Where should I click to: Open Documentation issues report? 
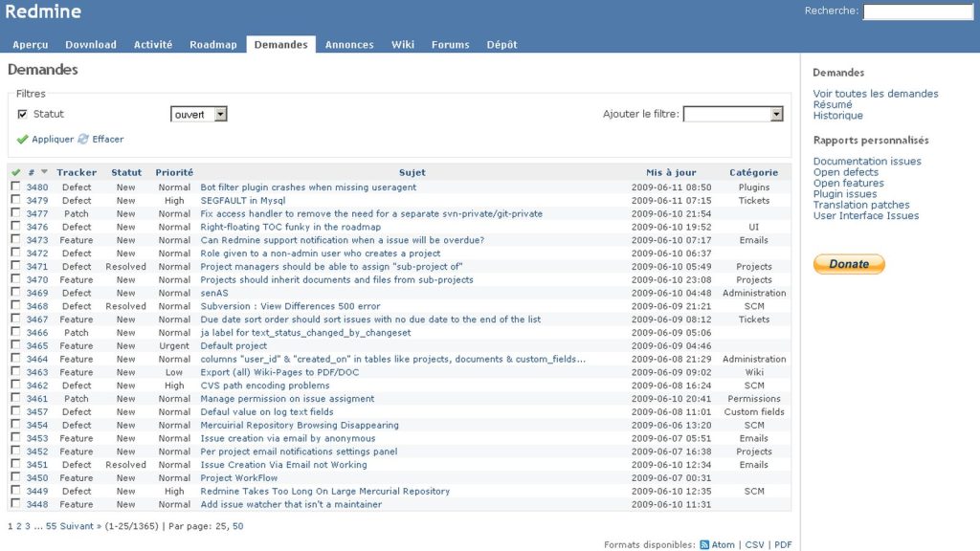[867, 161]
